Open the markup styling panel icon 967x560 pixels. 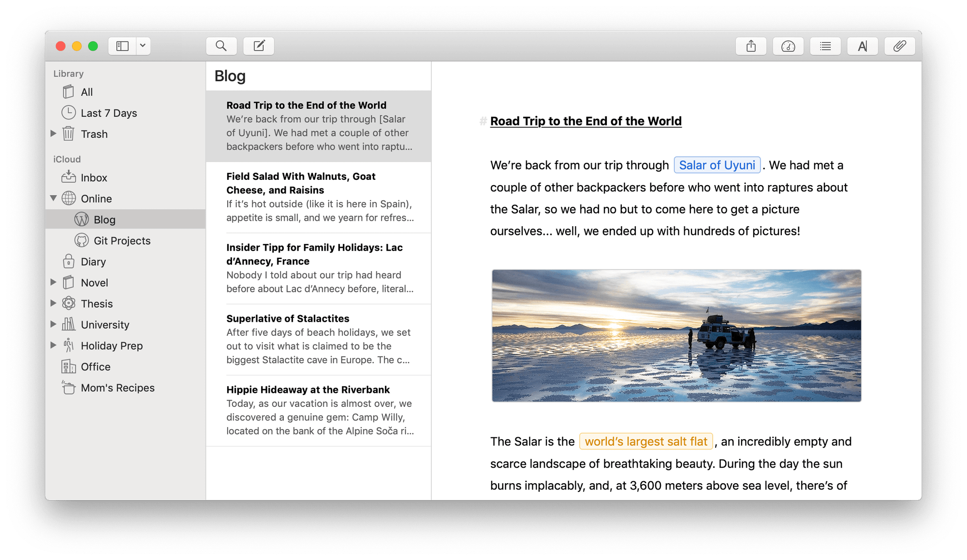pos(863,45)
